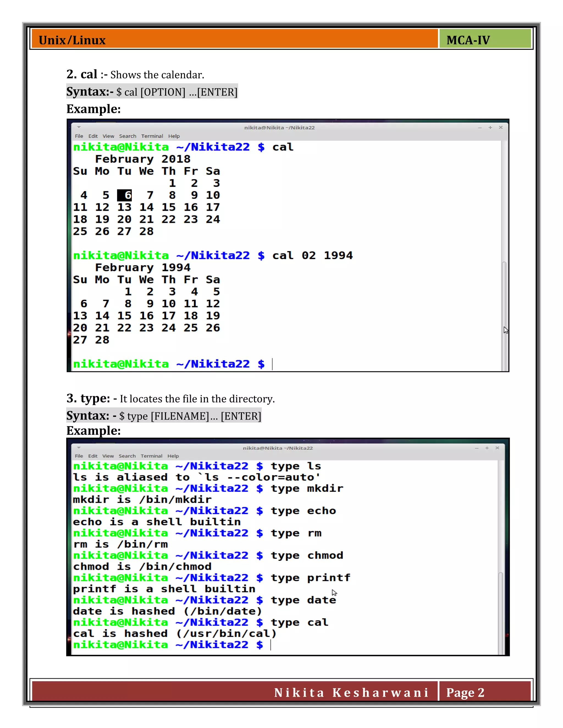
Task: Maximize the type terminal window
Action: click(487, 448)
